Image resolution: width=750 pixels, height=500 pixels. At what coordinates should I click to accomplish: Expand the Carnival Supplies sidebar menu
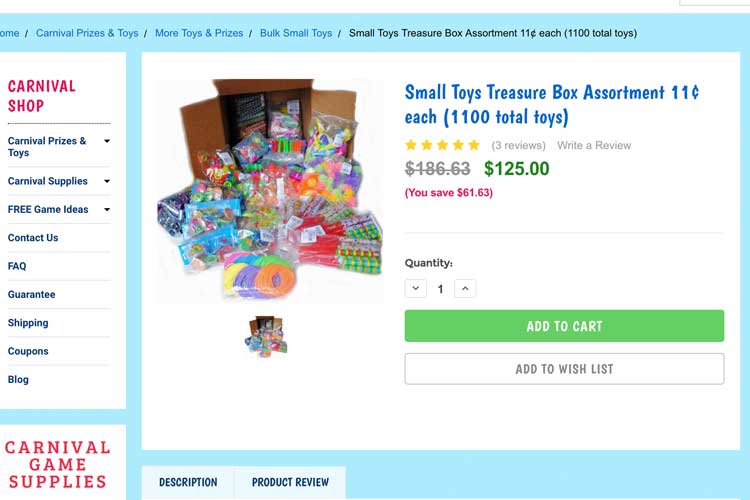point(107,181)
